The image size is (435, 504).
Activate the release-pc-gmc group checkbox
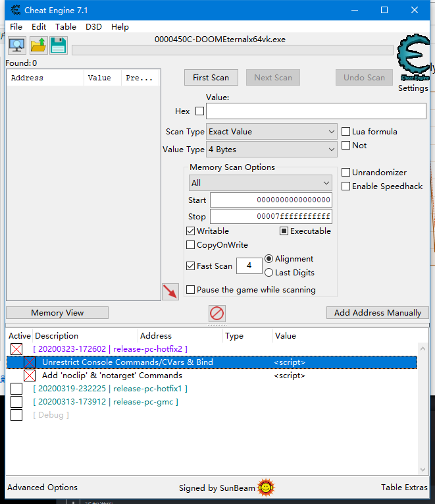point(16,402)
